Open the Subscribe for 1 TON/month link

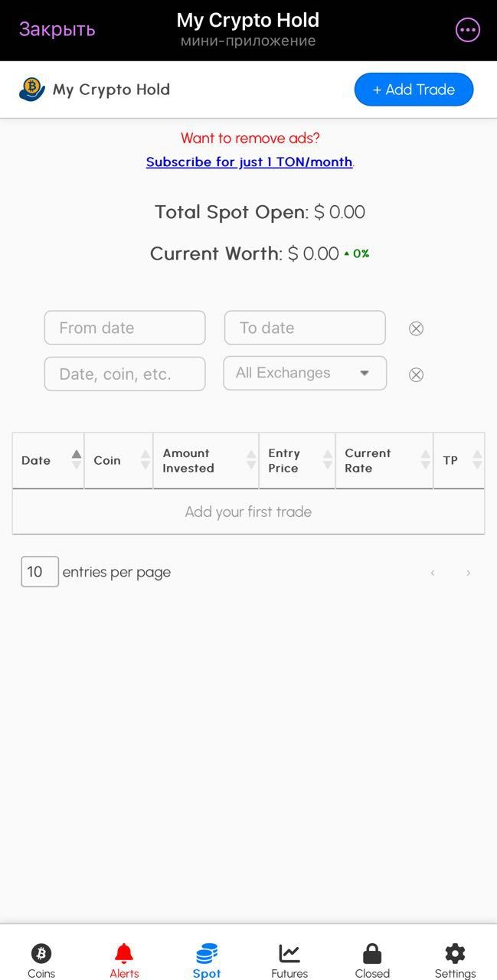(x=249, y=162)
